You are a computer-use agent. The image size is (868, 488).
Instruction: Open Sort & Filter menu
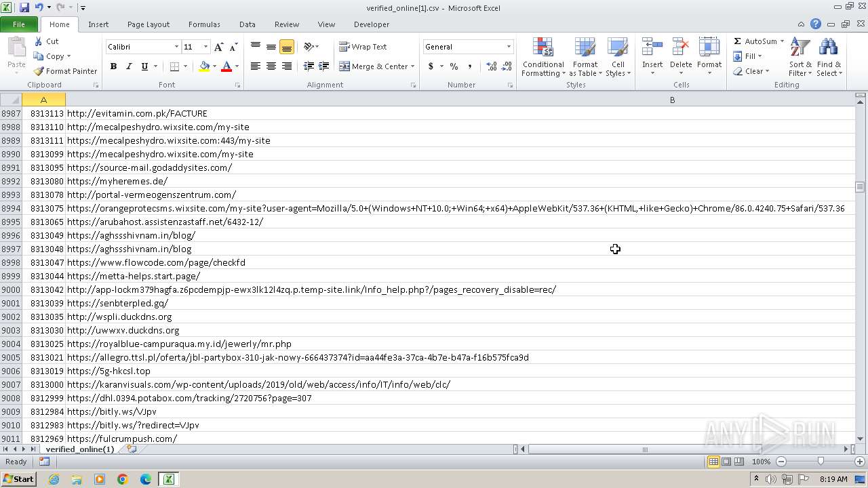coord(800,57)
